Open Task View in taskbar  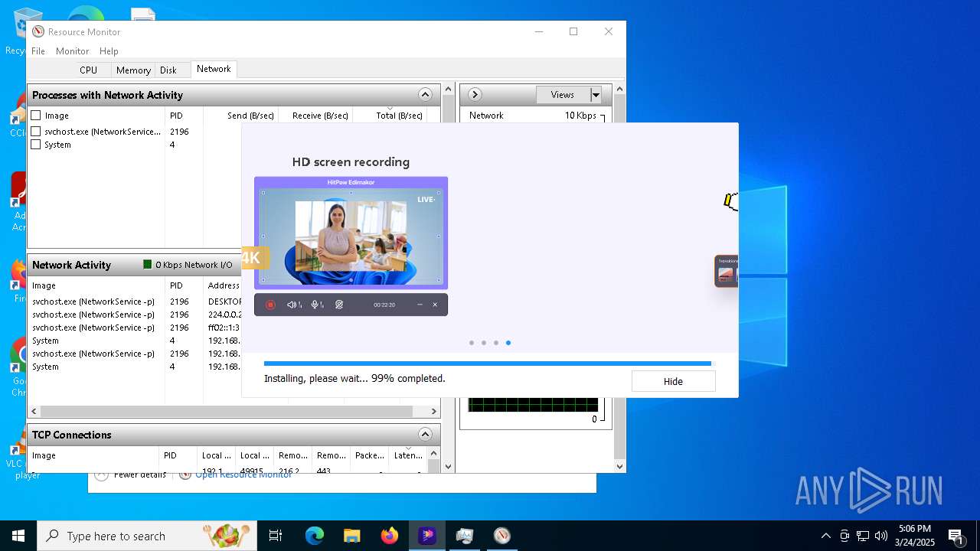(x=276, y=536)
